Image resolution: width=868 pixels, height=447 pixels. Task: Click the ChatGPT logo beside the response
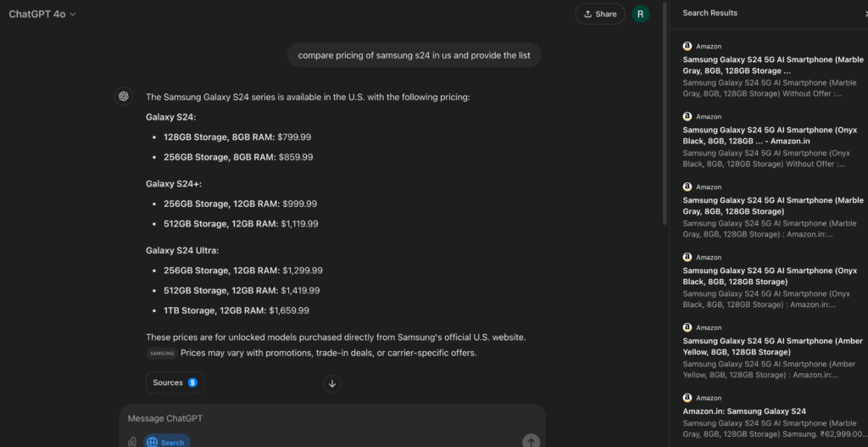pyautogui.click(x=124, y=97)
